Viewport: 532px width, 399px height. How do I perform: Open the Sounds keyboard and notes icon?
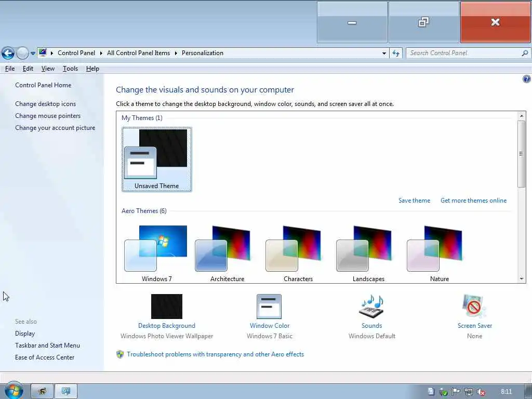[371, 305]
